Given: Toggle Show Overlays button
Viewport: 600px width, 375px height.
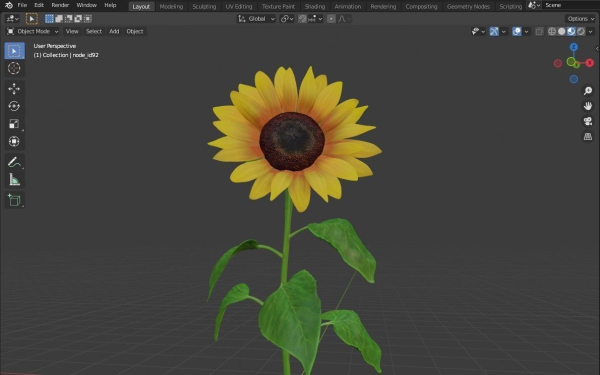Looking at the screenshot, I should click(x=517, y=31).
